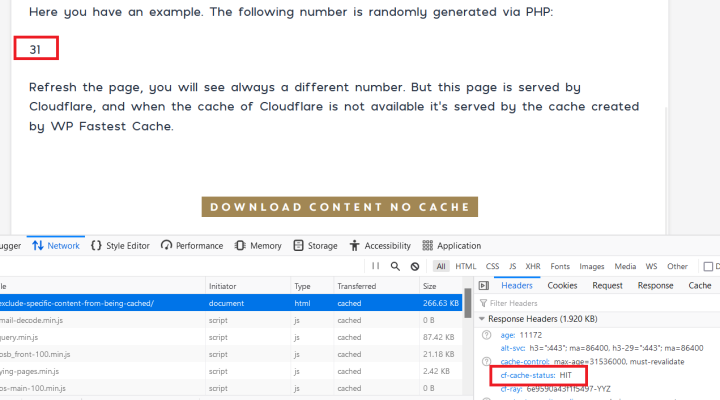Switch to the Performance panel
The height and width of the screenshot is (400, 720).
pos(192,246)
